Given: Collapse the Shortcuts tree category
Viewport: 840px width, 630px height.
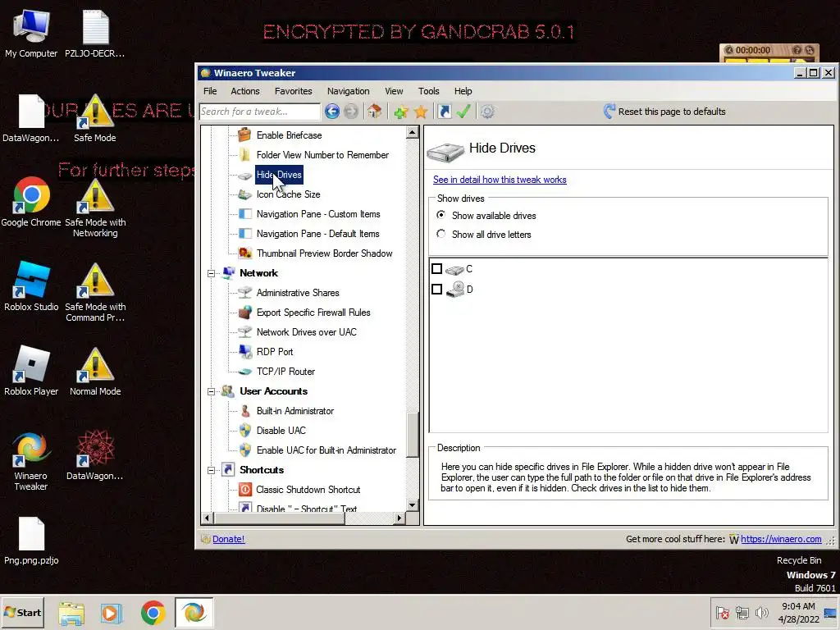Looking at the screenshot, I should [x=211, y=470].
